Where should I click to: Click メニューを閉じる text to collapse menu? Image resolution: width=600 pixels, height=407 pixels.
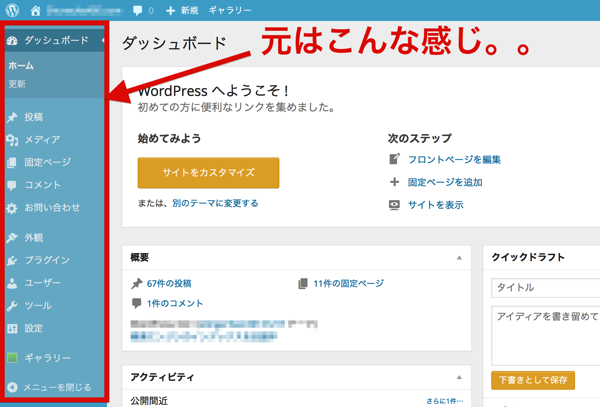point(57,387)
